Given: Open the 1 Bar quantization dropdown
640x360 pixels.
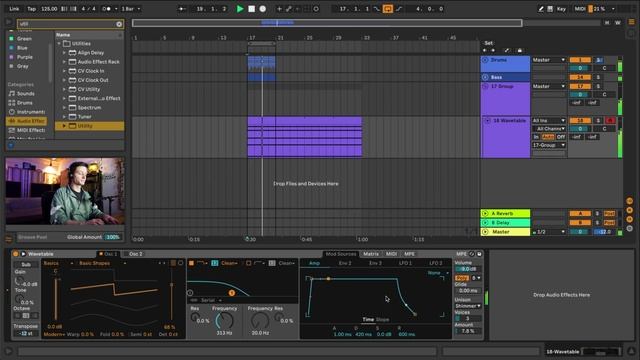Looking at the screenshot, I should [131, 9].
